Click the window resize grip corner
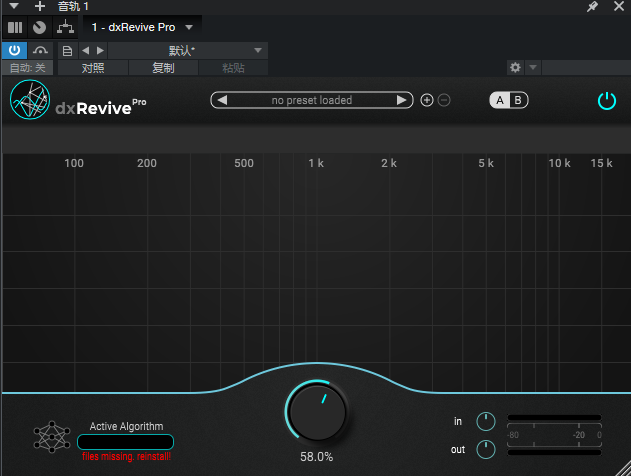The height and width of the screenshot is (476, 631). [623, 468]
